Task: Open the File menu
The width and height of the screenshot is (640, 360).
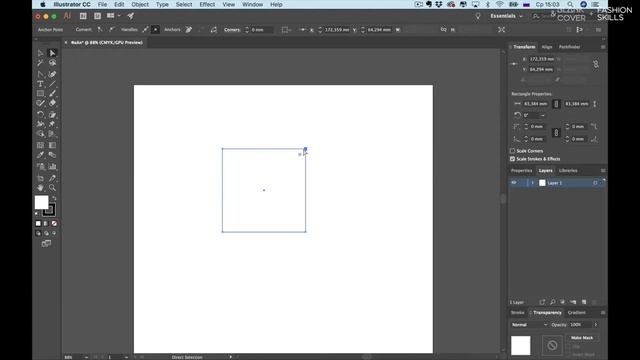Action: (102, 4)
